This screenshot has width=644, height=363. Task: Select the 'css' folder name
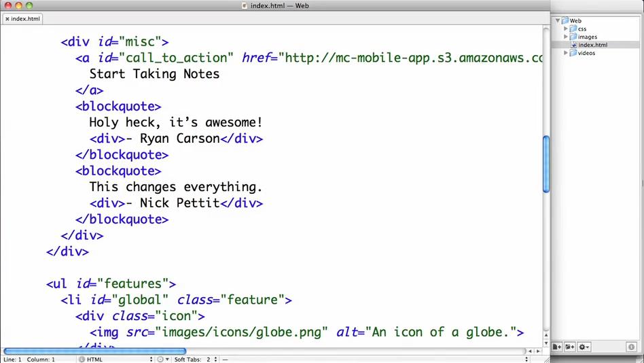[582, 29]
